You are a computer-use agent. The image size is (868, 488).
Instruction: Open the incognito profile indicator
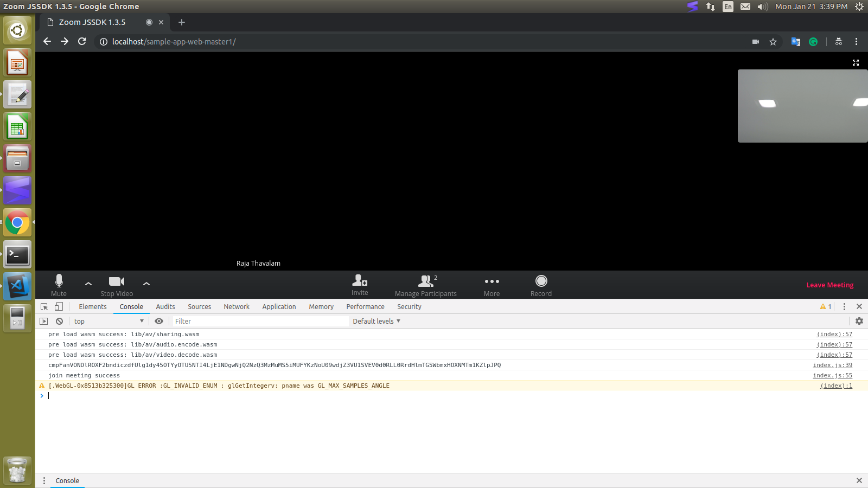[x=839, y=42]
